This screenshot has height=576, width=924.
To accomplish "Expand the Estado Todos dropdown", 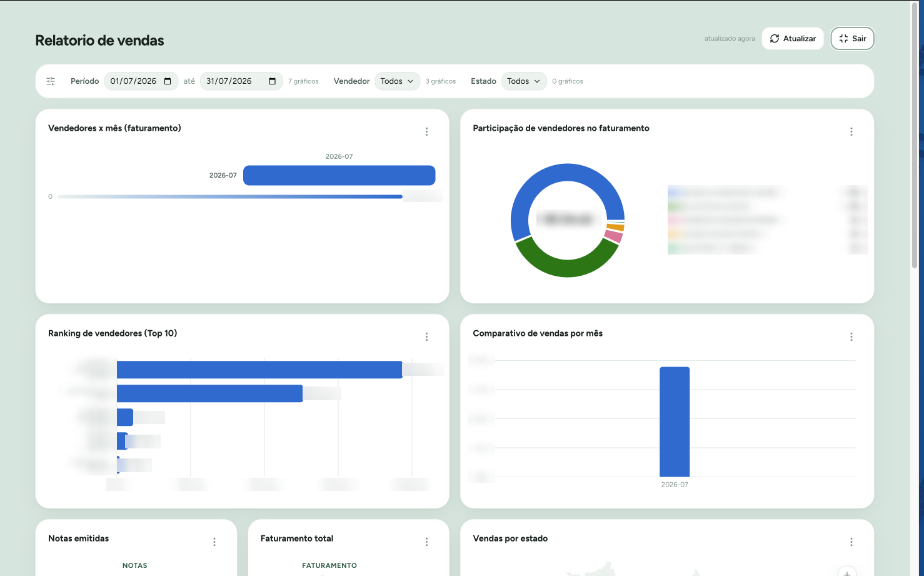I will point(524,81).
